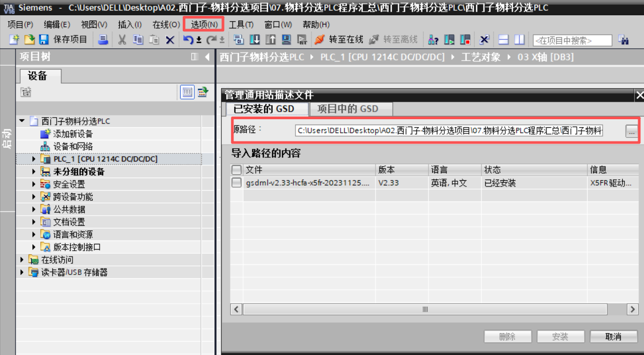Click the Start runtime on PC icon
The width and height of the screenshot is (644, 355).
tap(302, 40)
